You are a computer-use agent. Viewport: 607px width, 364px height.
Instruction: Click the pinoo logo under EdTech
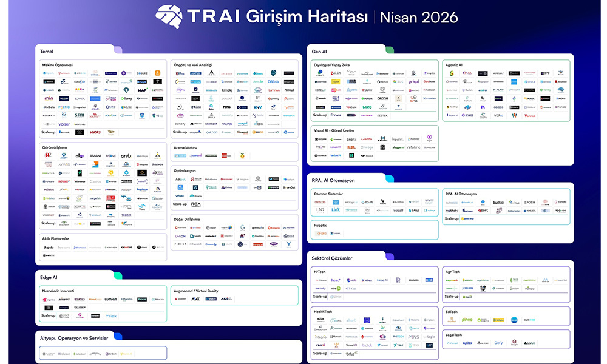pyautogui.click(x=467, y=320)
